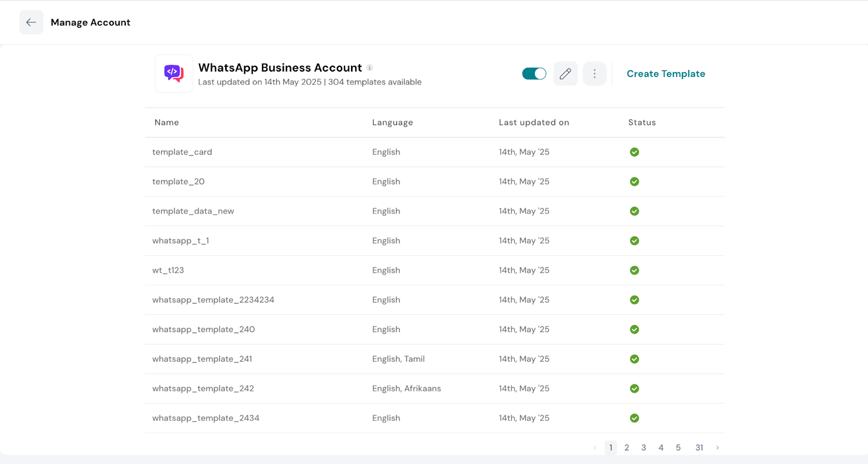Toggle the WhatsApp Business Account switch off

coord(534,74)
